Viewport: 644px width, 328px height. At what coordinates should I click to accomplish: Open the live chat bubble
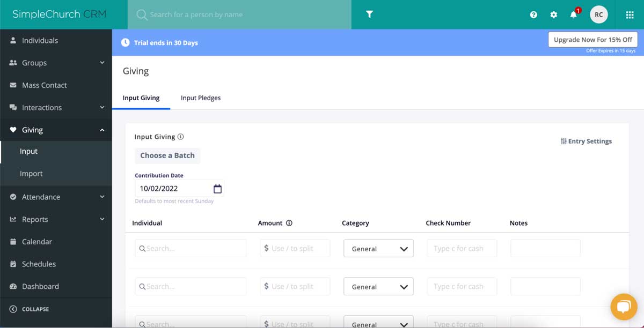click(x=624, y=307)
